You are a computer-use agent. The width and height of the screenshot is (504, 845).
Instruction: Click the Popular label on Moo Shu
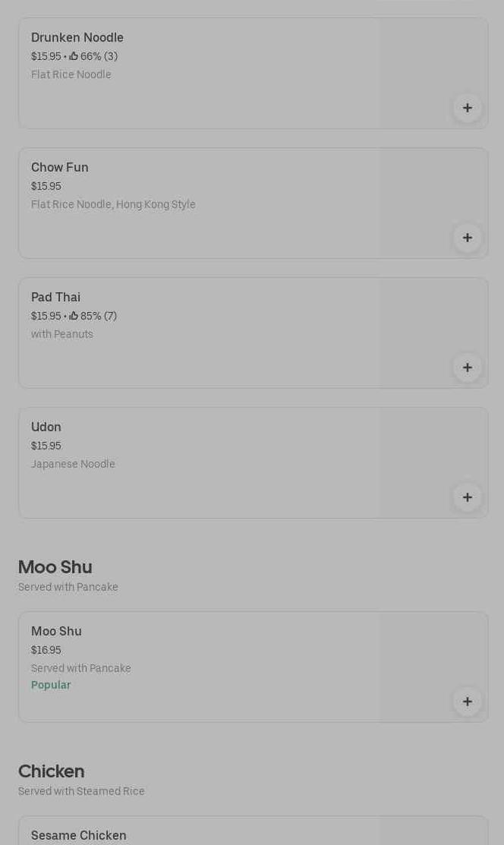[51, 685]
